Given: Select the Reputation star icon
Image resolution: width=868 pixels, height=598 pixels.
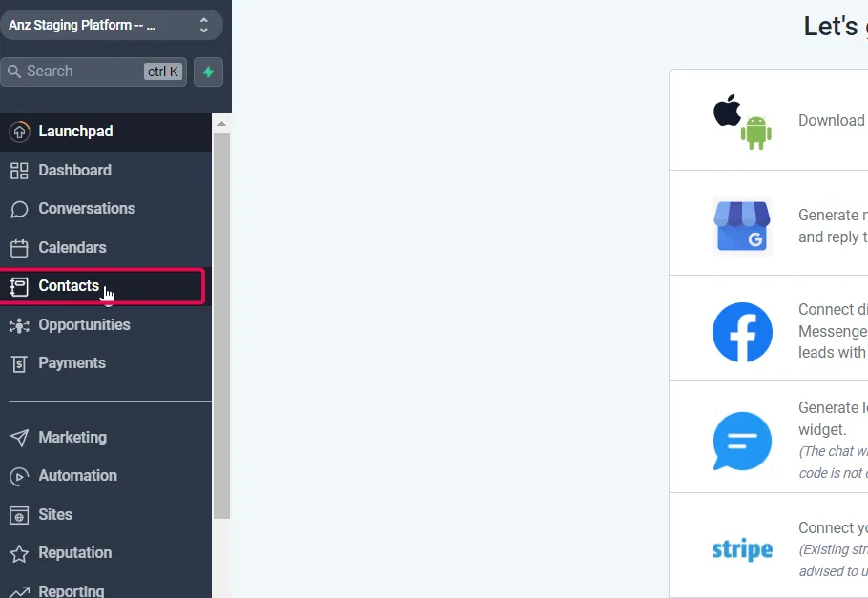Looking at the screenshot, I should [x=19, y=554].
